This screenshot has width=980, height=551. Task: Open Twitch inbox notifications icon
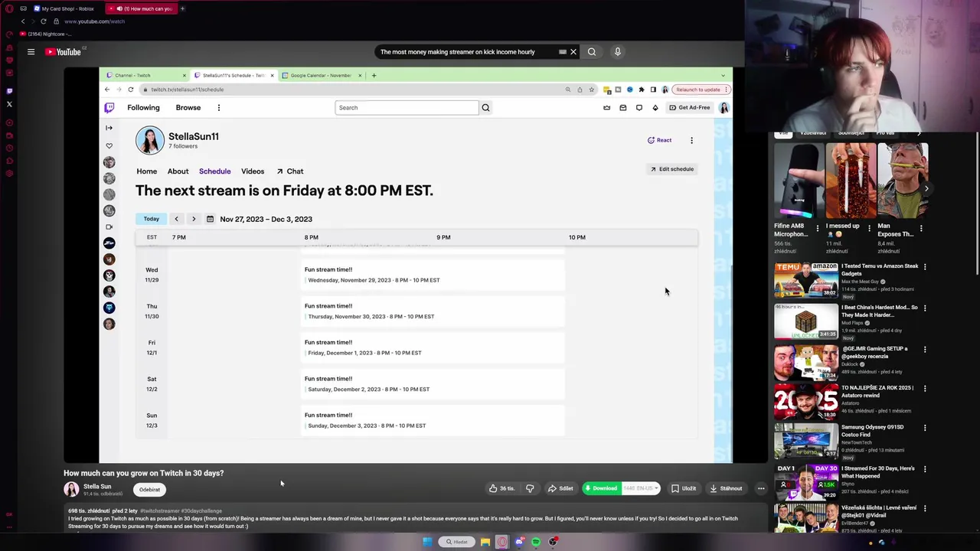pos(623,108)
